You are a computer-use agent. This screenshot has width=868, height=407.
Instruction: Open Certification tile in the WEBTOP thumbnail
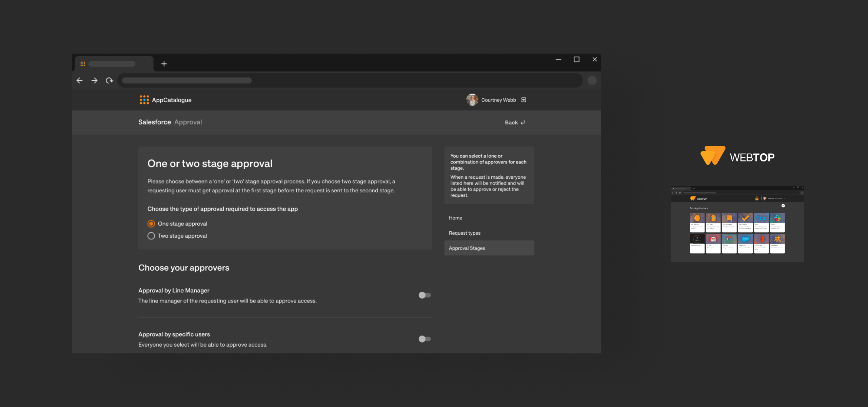[745, 223]
